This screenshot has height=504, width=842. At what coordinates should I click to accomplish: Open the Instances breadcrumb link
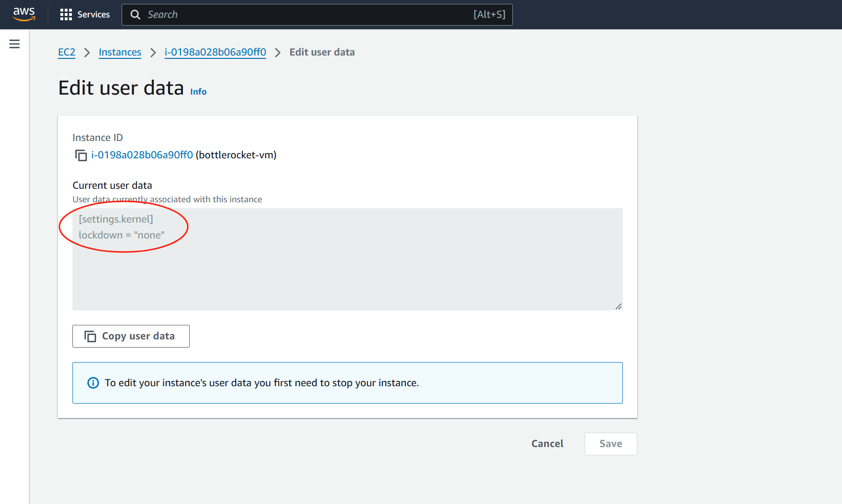(x=120, y=52)
